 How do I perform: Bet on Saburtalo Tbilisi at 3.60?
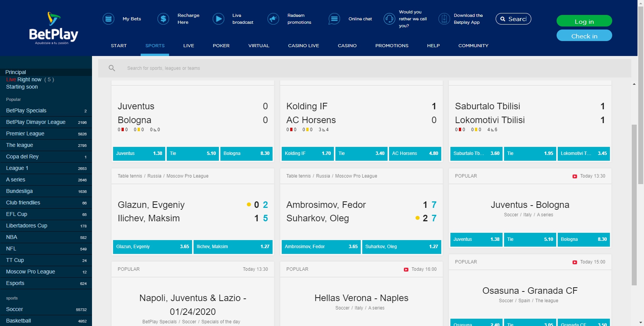coord(476,153)
